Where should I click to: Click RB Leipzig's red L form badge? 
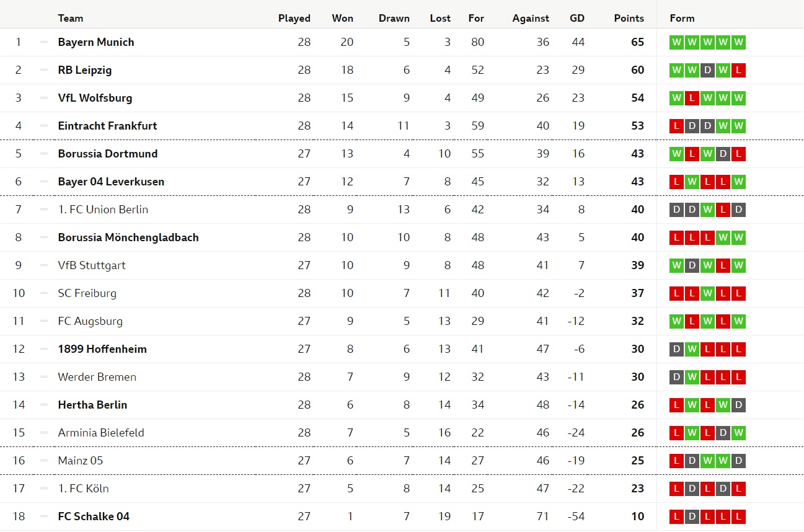coord(738,70)
